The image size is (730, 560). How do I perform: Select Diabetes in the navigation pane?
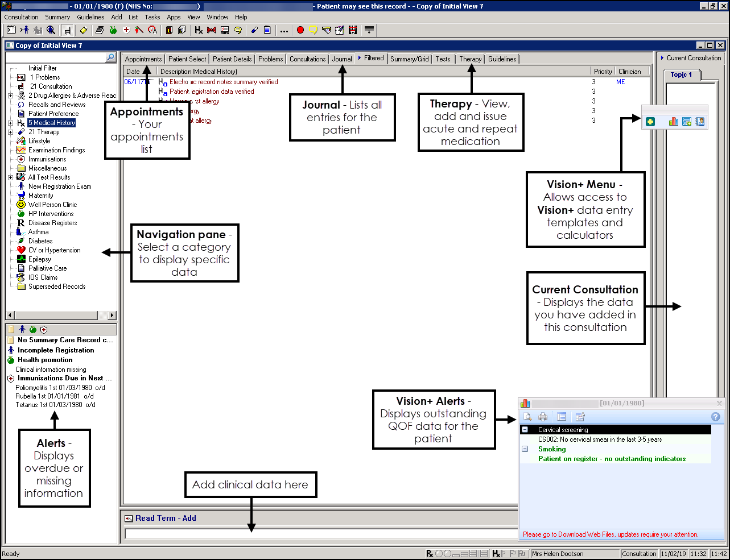pyautogui.click(x=40, y=241)
